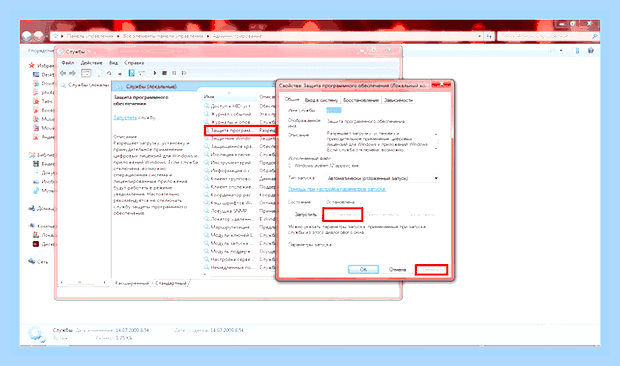Select Избранное star in Explorer sidebar

(x=32, y=65)
